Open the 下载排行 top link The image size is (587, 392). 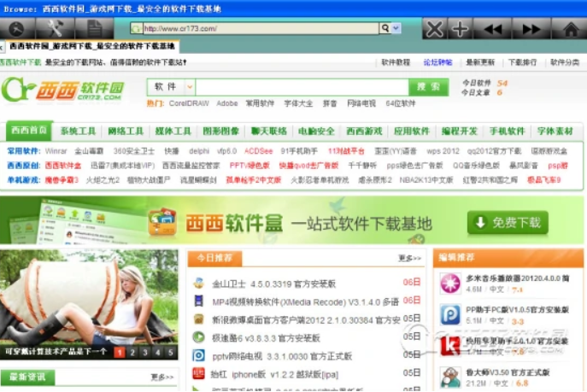coord(522,62)
